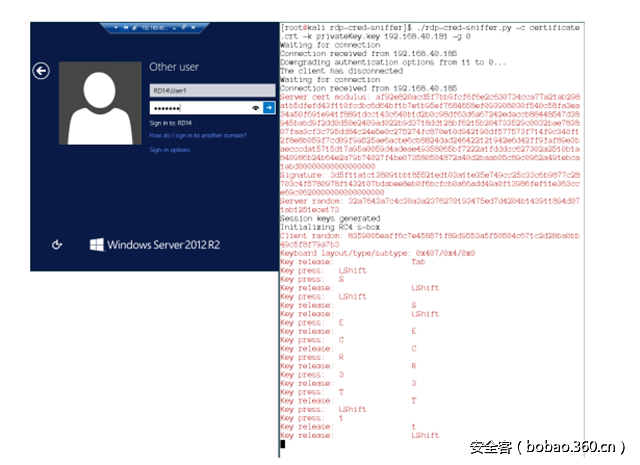Image resolution: width=640 pixels, height=465 pixels.
Task: Click the 'Session keys generated' terminal line
Action: [x=330, y=218]
